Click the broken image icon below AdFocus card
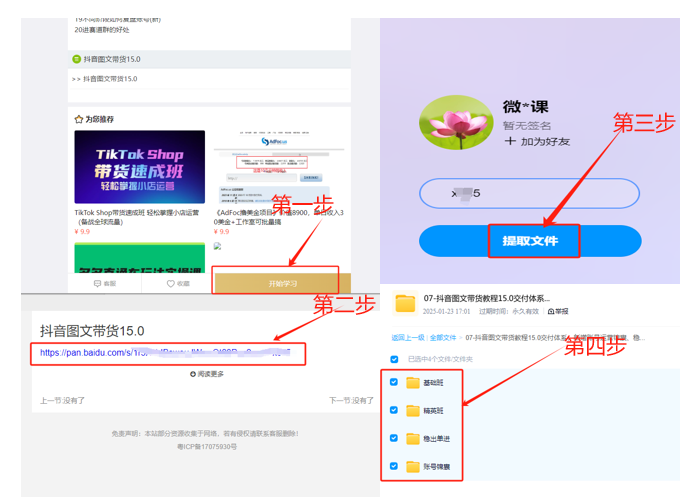Image resolution: width=693 pixels, height=497 pixels. [x=217, y=246]
